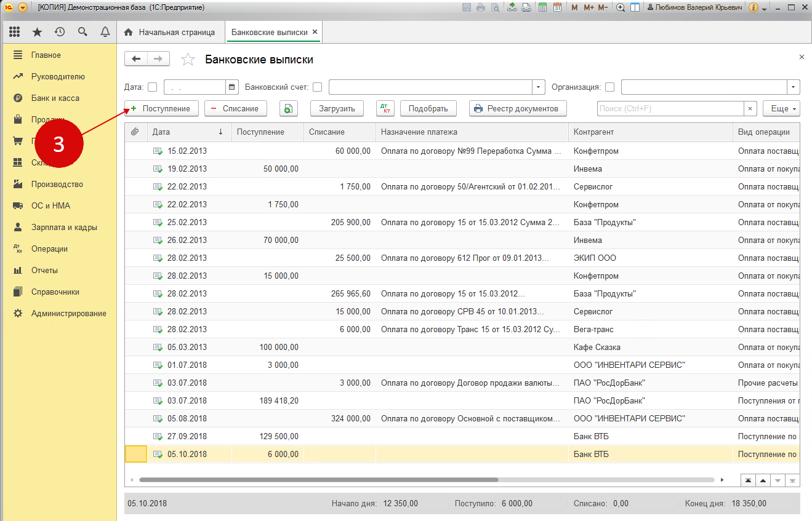The height and width of the screenshot is (521, 812).
Task: Clear the search field with its x button
Action: click(750, 109)
